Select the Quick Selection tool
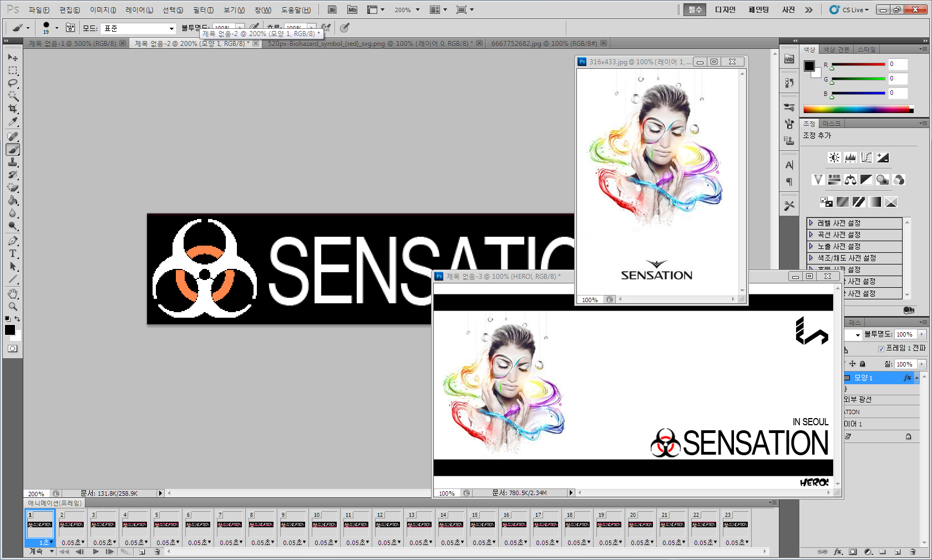932x560 pixels. click(13, 96)
